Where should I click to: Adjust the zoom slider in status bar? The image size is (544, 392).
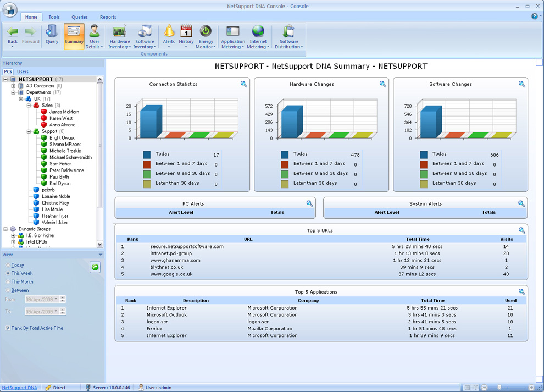[x=499, y=387]
